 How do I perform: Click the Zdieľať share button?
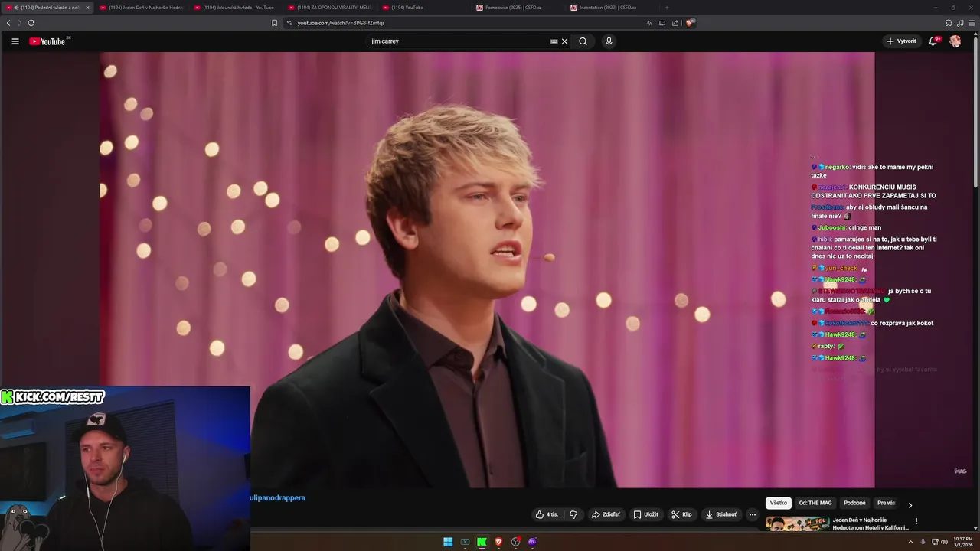(x=606, y=514)
